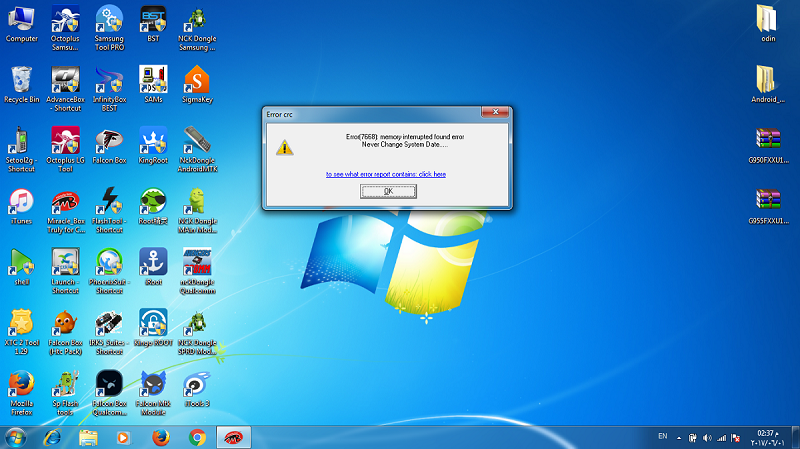Click OK in Error crc dialog
The height and width of the screenshot is (449, 800).
[x=388, y=191]
